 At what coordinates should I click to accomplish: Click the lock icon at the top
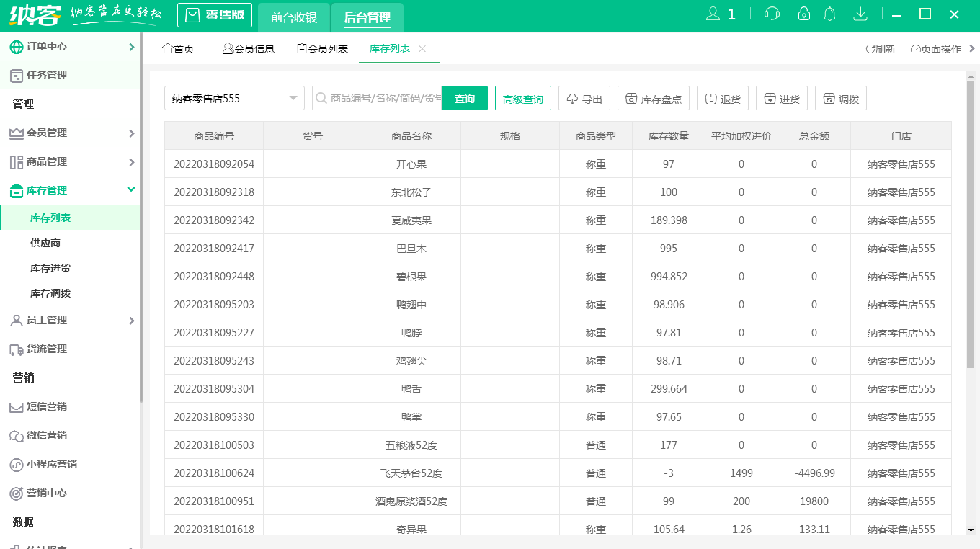pos(803,13)
